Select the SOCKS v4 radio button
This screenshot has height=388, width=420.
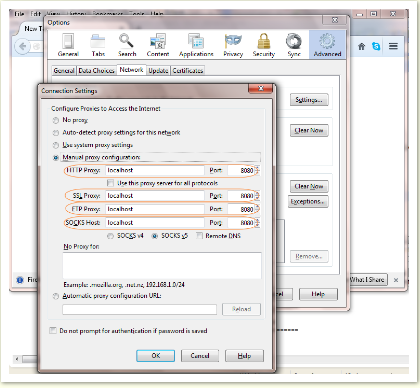[x=110, y=236]
